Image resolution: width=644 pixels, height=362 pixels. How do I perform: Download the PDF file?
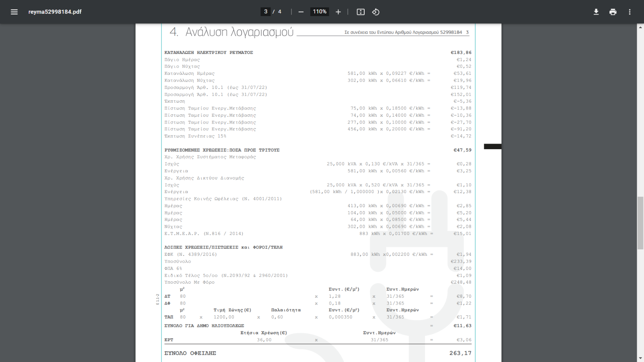click(x=596, y=12)
